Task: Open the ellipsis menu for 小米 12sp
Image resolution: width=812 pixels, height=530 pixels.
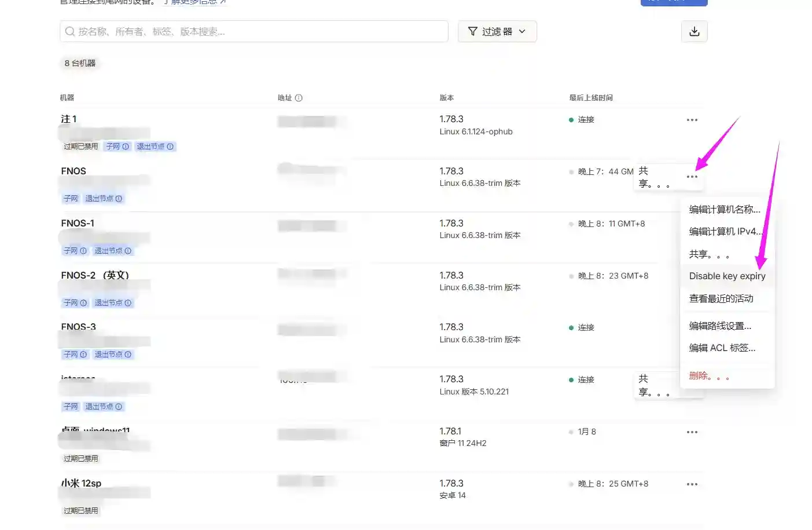Action: (x=692, y=484)
